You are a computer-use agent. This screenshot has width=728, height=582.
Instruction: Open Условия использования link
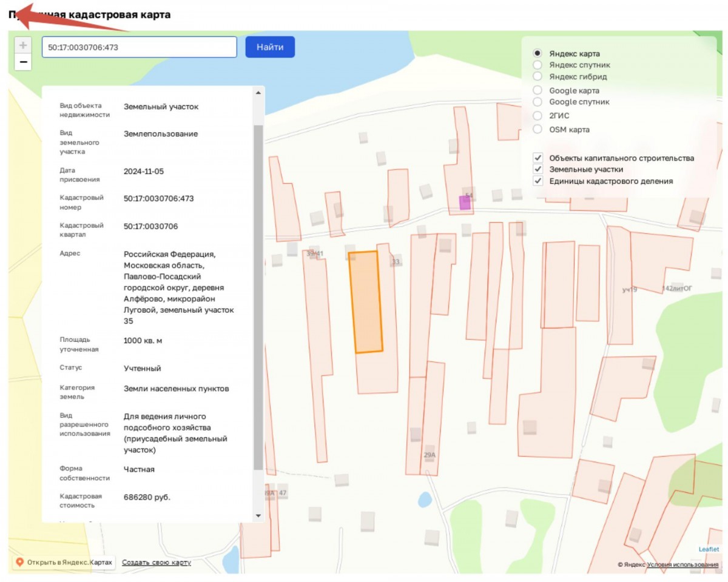pos(682,564)
